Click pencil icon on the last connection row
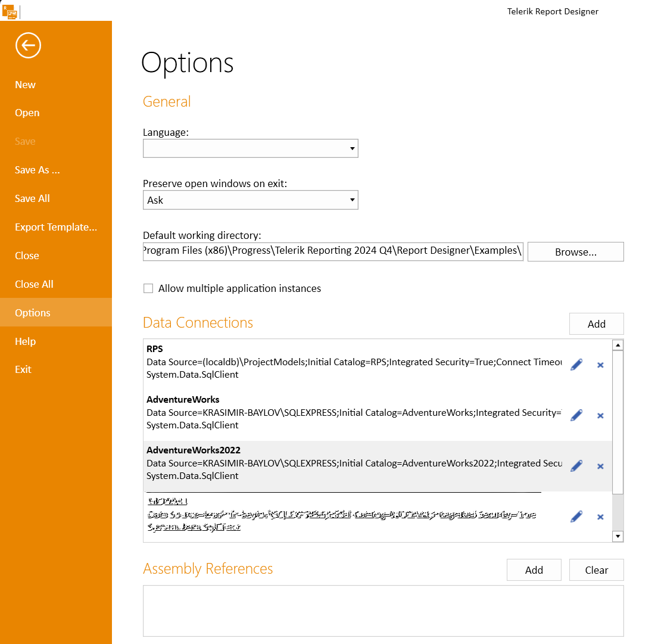Screen dimensions: 658x644 [576, 517]
